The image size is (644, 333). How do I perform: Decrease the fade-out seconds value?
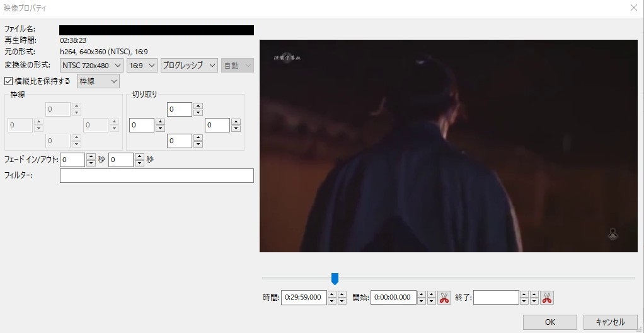pyautogui.click(x=140, y=163)
